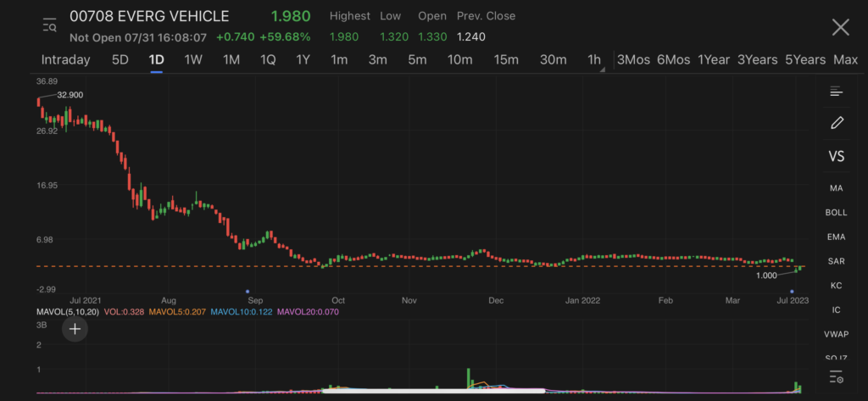
Task: Set range to 1Year
Action: click(714, 60)
